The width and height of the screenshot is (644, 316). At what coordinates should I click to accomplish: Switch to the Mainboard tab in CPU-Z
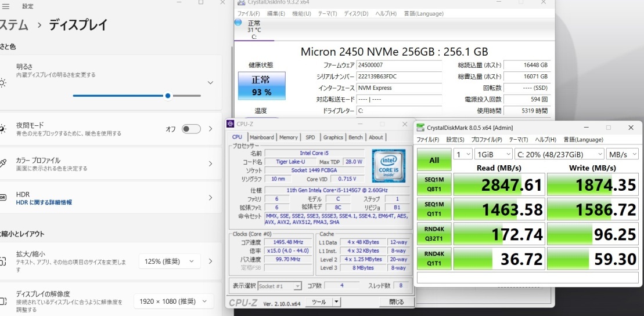[x=262, y=137]
